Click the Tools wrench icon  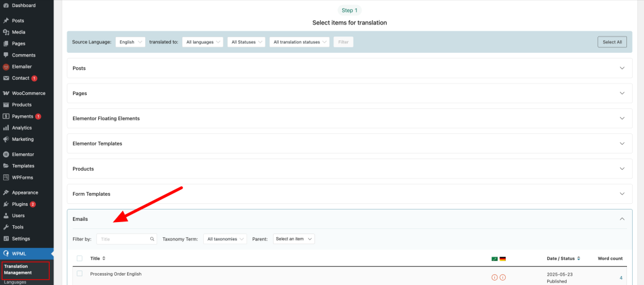pyautogui.click(x=6, y=227)
